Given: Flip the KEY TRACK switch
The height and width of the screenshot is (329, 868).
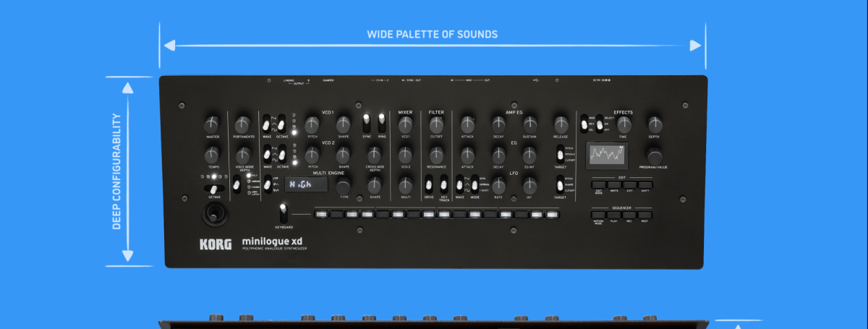Looking at the screenshot, I should coord(444,184).
